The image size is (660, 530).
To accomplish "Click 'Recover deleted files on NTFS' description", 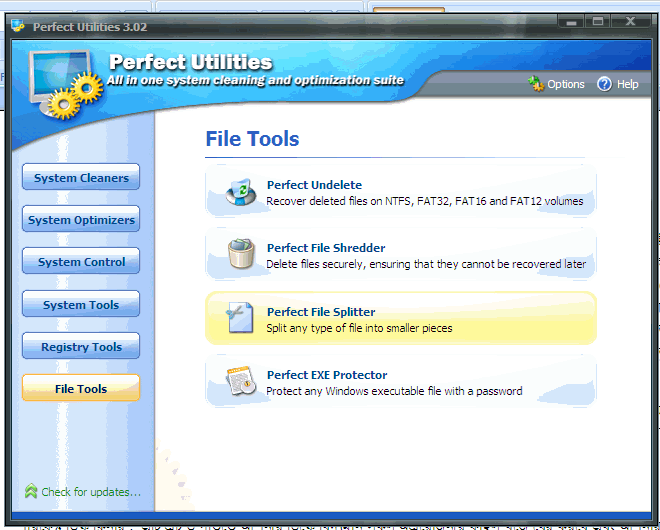I will click(x=425, y=201).
